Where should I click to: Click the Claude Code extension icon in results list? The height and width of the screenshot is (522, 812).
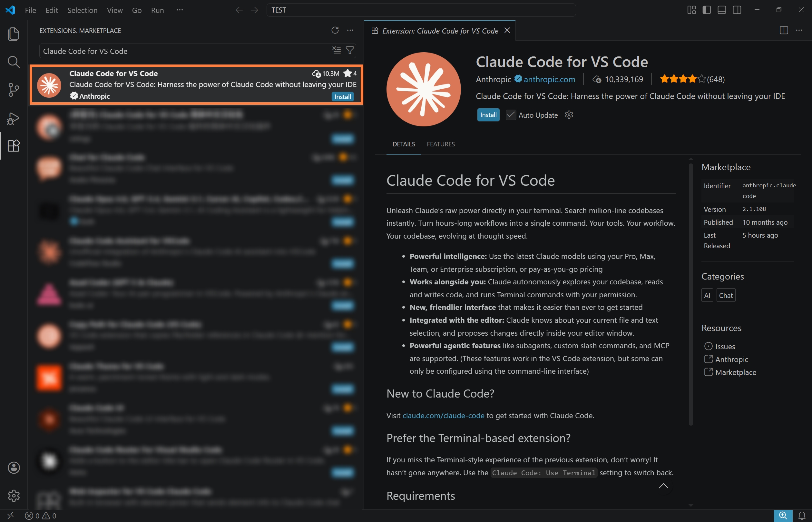49,85
